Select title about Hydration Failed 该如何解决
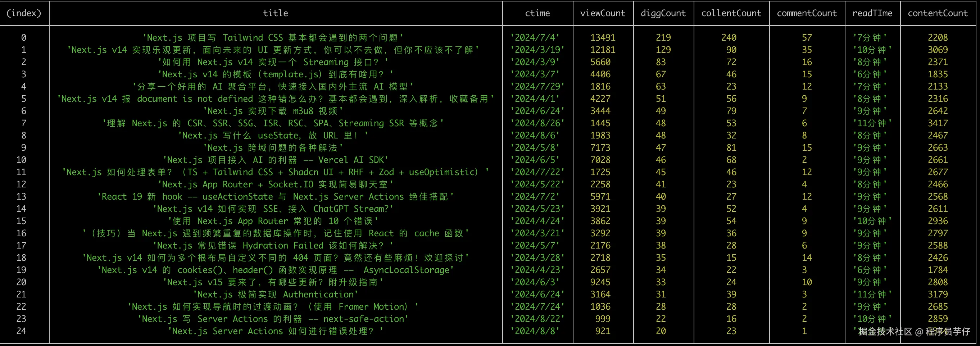 click(x=273, y=245)
